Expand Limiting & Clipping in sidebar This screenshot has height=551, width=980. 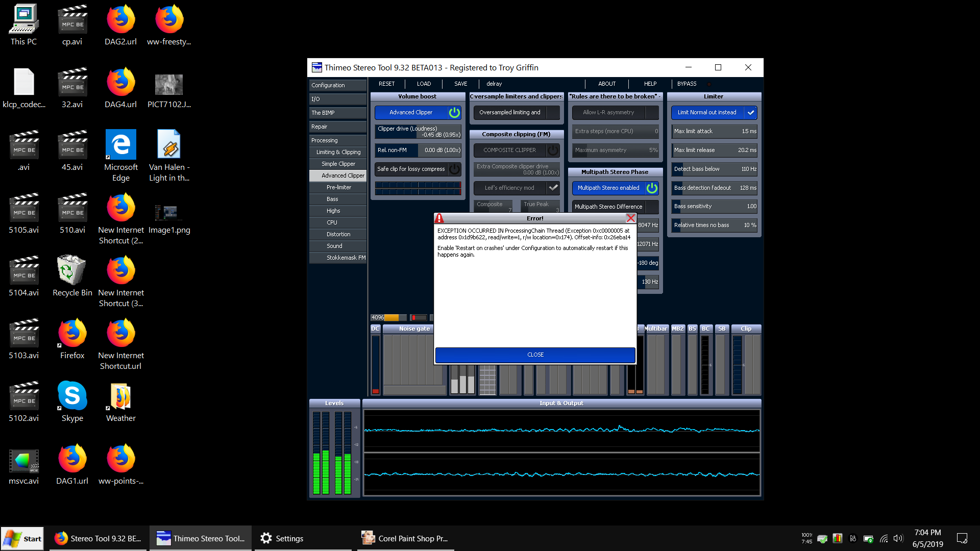(x=338, y=152)
